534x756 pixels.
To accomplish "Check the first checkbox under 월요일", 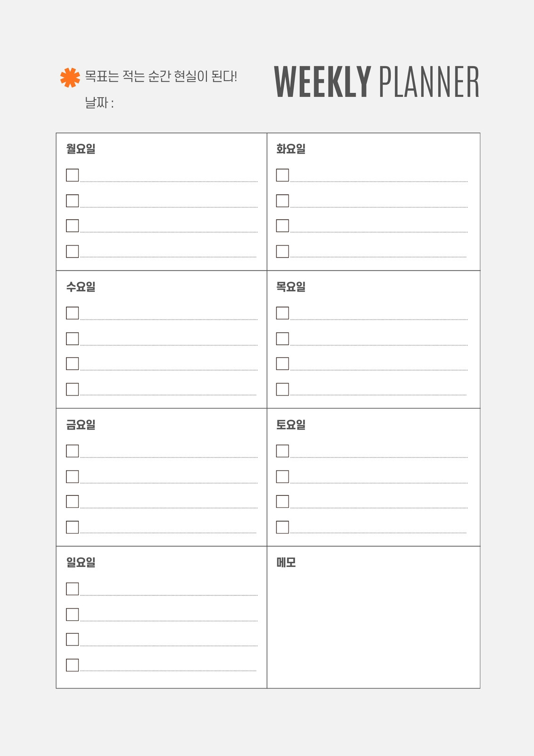I will 72,175.
